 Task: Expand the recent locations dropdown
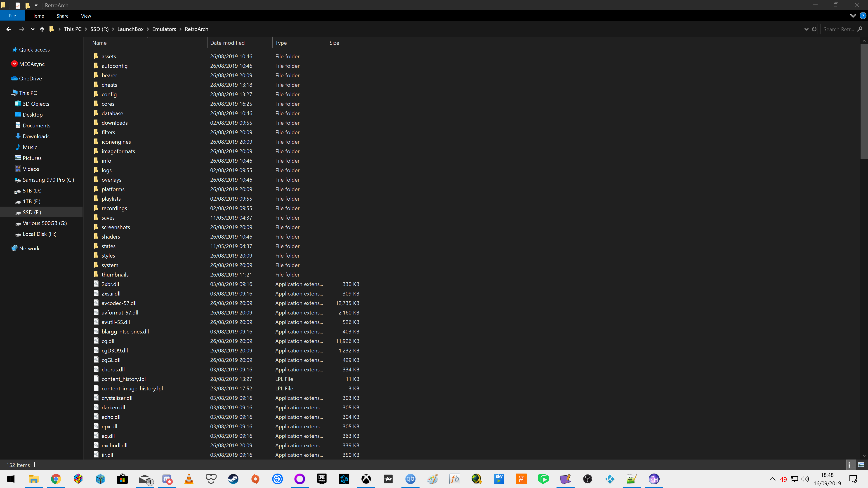[33, 29]
